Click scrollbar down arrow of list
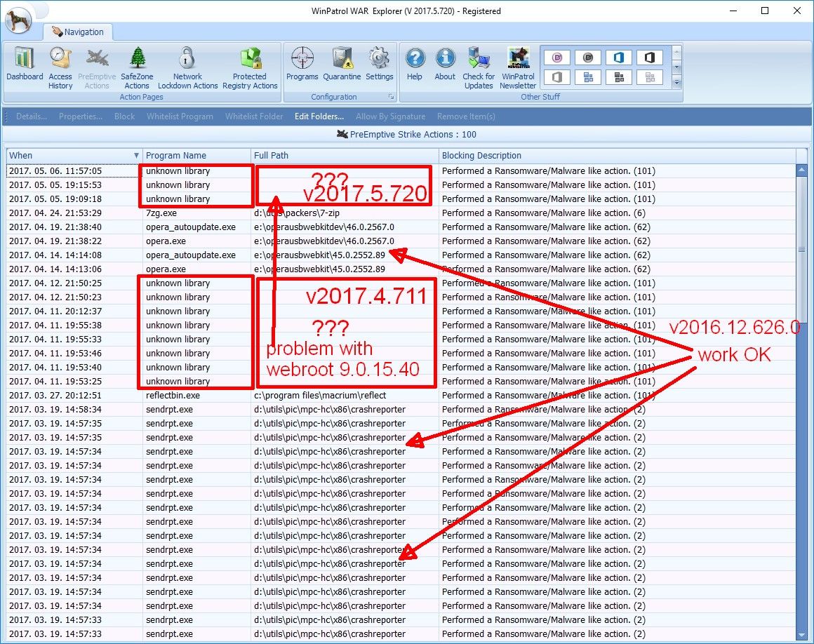Viewport: 814px width, 644px height. pos(801,635)
